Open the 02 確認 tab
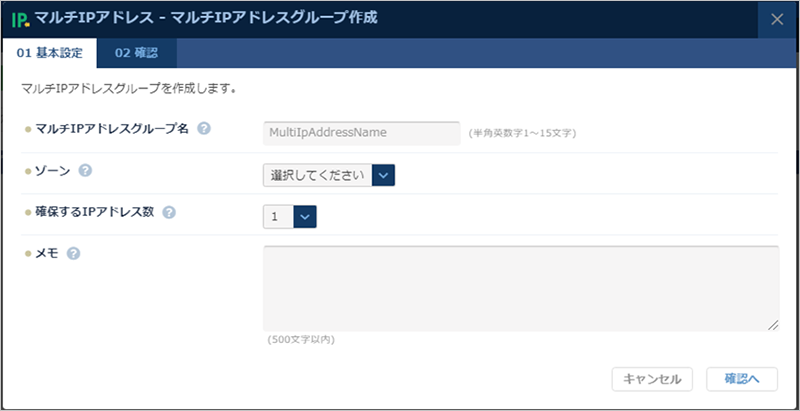The width and height of the screenshot is (800, 411). (136, 53)
